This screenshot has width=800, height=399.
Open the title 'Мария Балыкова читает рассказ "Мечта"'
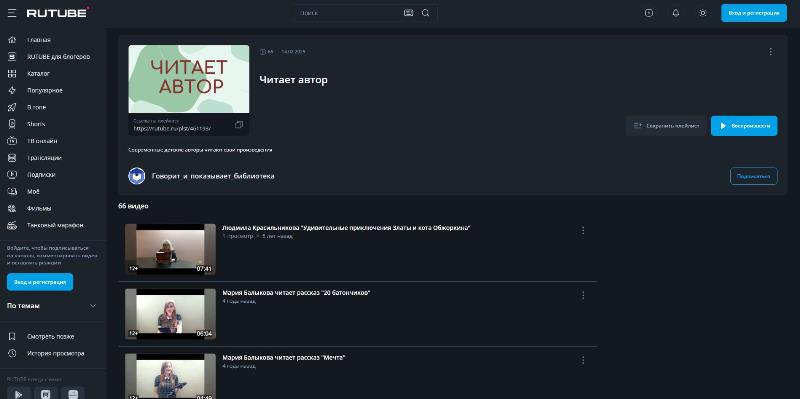tap(284, 358)
